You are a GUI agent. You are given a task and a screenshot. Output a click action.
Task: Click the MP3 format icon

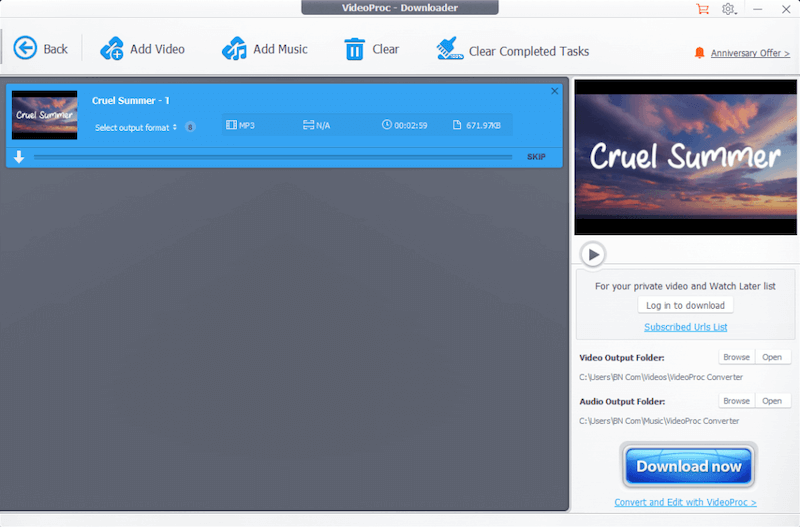click(x=231, y=125)
